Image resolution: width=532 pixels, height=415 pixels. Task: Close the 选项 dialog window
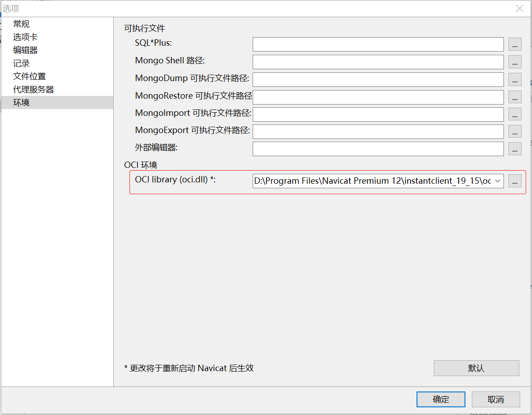click(519, 9)
